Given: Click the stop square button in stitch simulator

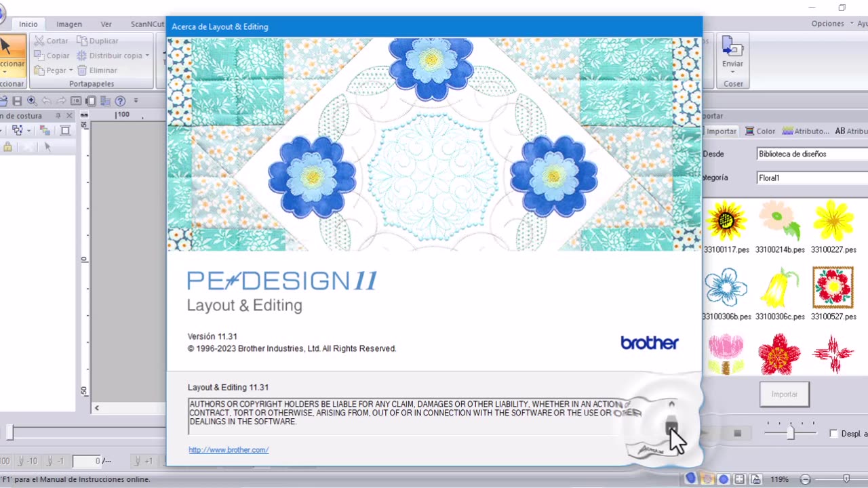Looking at the screenshot, I should point(738,433).
